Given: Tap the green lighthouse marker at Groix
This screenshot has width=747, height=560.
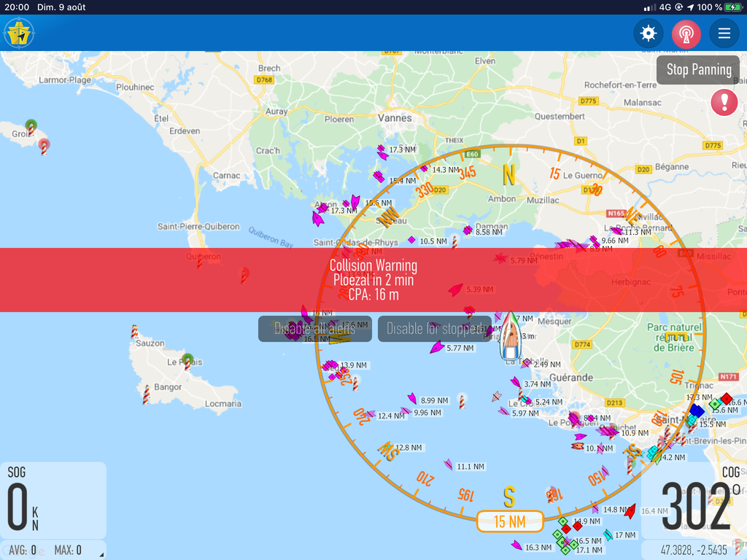Looking at the screenshot, I should tap(31, 127).
